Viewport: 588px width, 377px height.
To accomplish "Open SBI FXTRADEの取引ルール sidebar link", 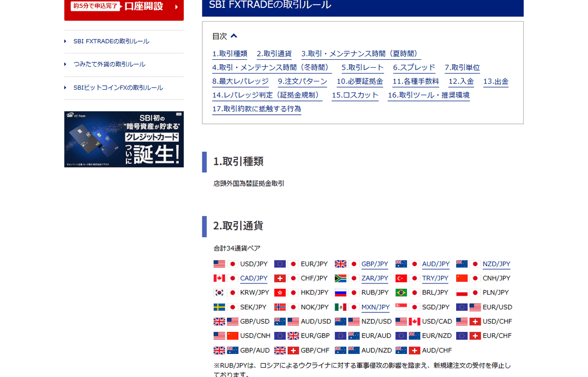I will [x=111, y=41].
